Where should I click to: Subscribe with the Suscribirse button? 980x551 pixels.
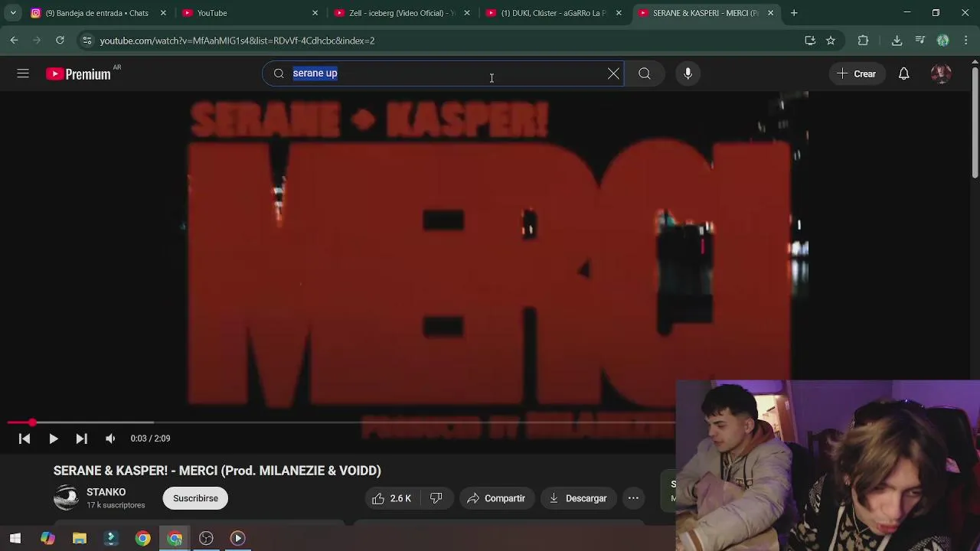pyautogui.click(x=195, y=498)
